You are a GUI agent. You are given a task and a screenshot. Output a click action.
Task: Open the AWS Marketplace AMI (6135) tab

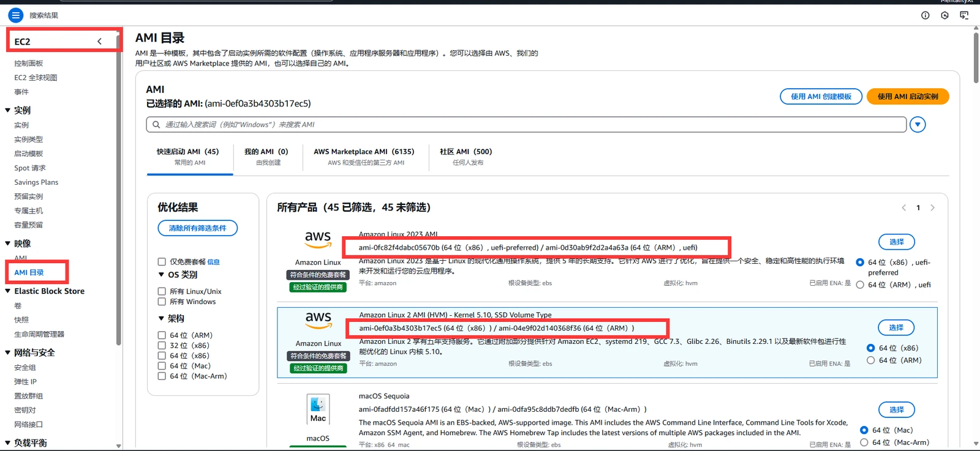pyautogui.click(x=364, y=157)
